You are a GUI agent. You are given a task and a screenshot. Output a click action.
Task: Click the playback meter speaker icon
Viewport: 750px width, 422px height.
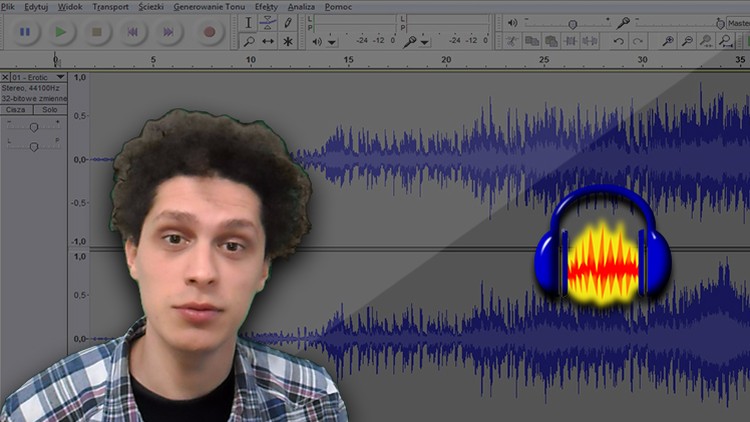click(317, 42)
